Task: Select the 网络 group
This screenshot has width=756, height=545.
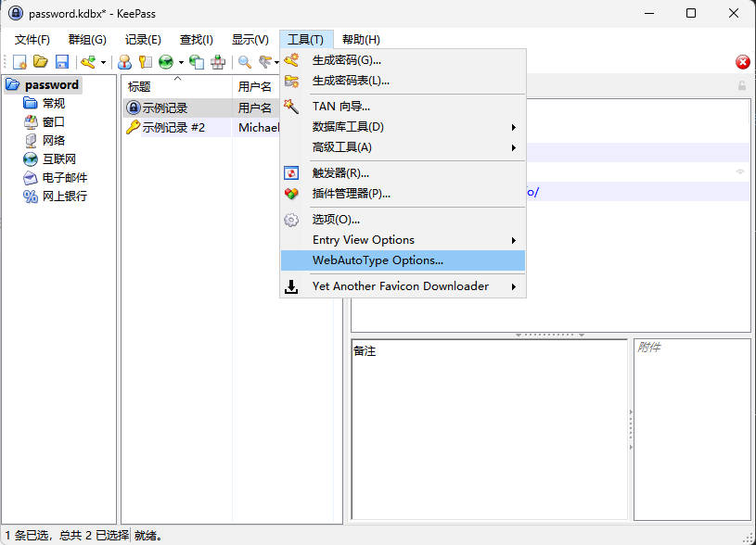Action: (x=54, y=140)
